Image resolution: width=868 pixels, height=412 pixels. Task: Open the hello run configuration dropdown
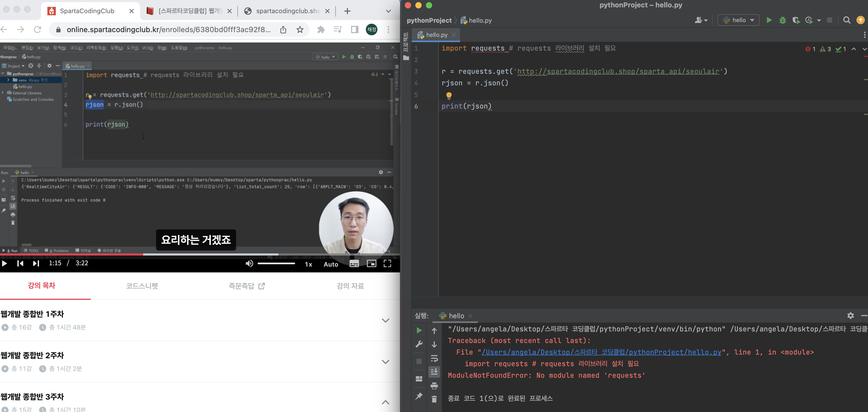coord(738,20)
